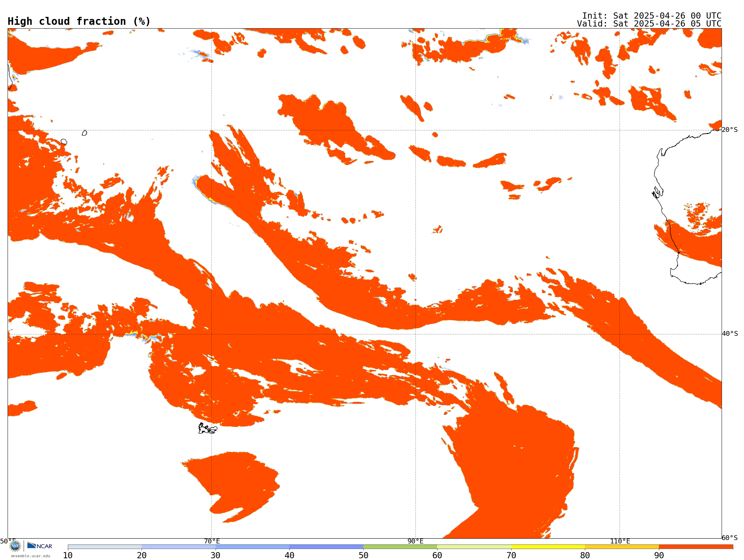Screen dimensions: 744x560
Task: Click the colorbar tick label 80
Action: (585, 556)
